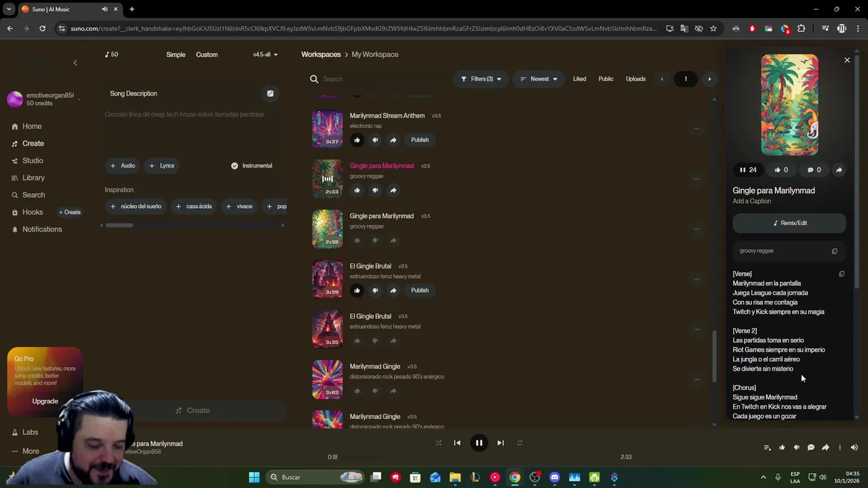Click the Hooks '+ Create' badge
This screenshot has width=868, height=488.
[70, 212]
